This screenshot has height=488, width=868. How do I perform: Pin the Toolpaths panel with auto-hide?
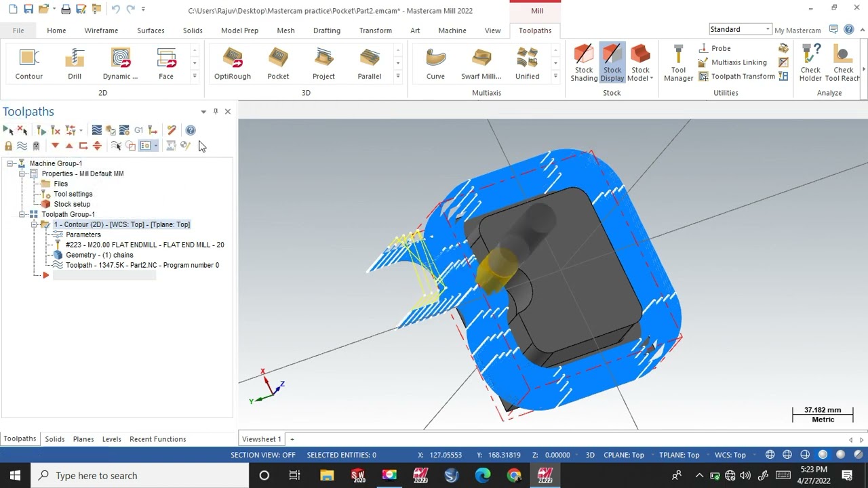pos(216,111)
